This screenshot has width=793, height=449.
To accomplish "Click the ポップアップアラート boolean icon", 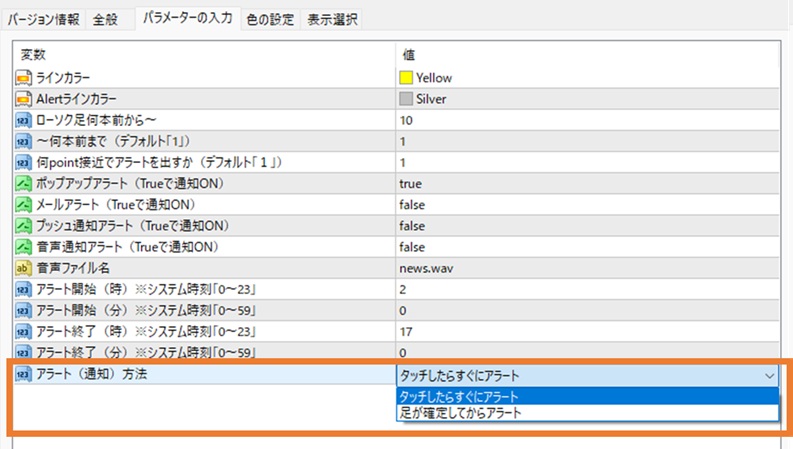I will pos(23,184).
